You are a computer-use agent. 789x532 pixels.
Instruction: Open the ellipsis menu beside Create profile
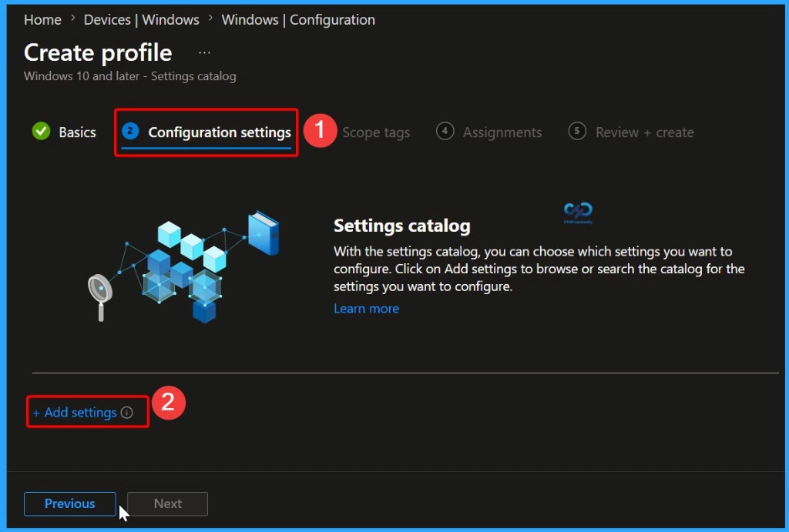pyautogui.click(x=204, y=52)
